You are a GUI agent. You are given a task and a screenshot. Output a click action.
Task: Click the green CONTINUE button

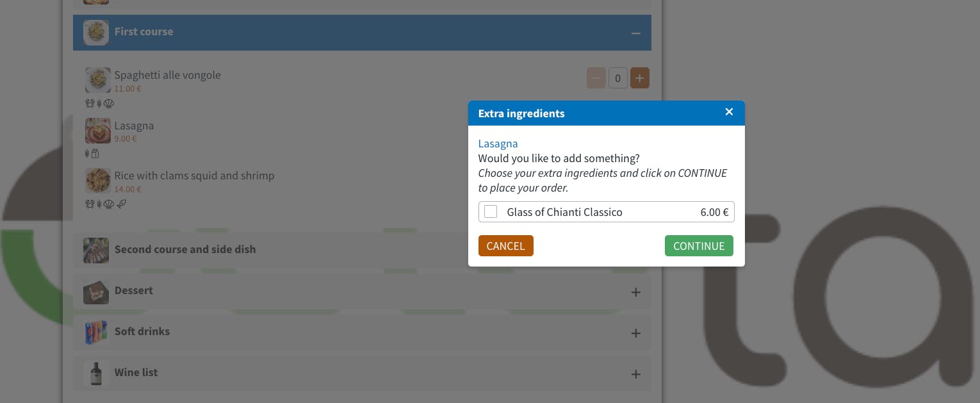coord(699,246)
